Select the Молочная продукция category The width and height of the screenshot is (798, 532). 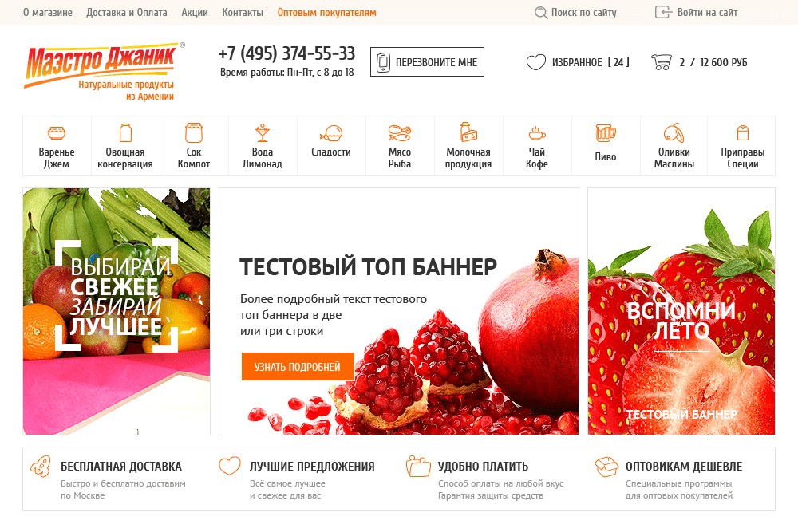[x=468, y=146]
